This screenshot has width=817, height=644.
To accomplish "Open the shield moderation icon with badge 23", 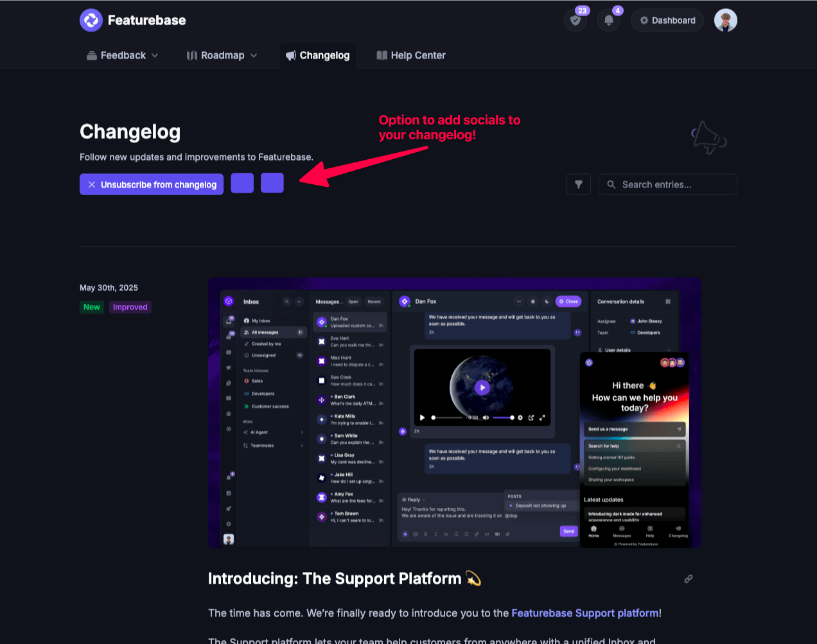I will coord(575,21).
